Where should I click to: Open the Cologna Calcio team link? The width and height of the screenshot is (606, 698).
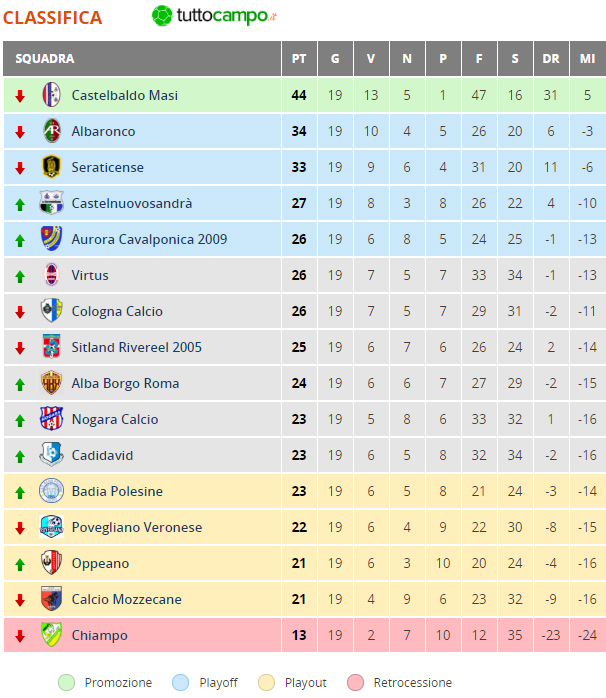coord(117,311)
